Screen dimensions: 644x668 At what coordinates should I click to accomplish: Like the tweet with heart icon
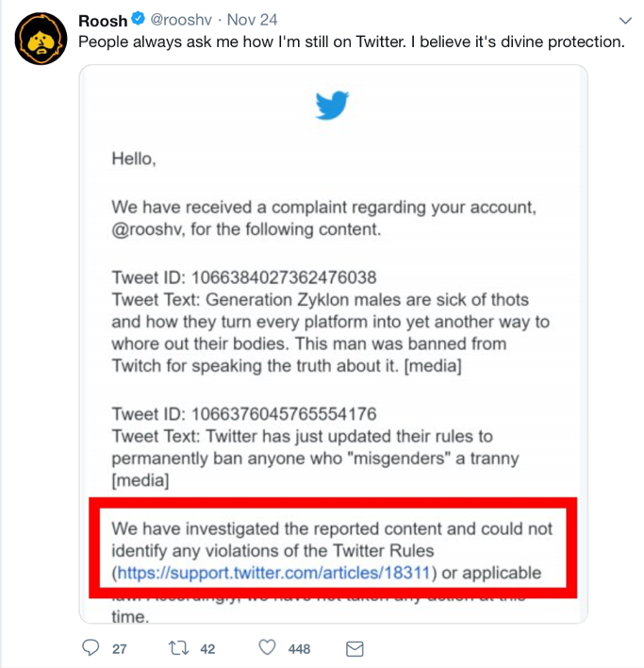tap(267, 648)
